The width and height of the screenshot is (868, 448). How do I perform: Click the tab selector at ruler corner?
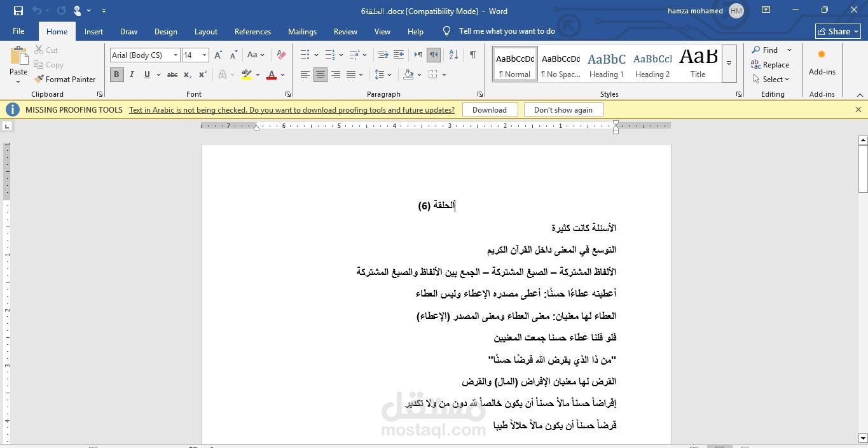tap(7, 126)
